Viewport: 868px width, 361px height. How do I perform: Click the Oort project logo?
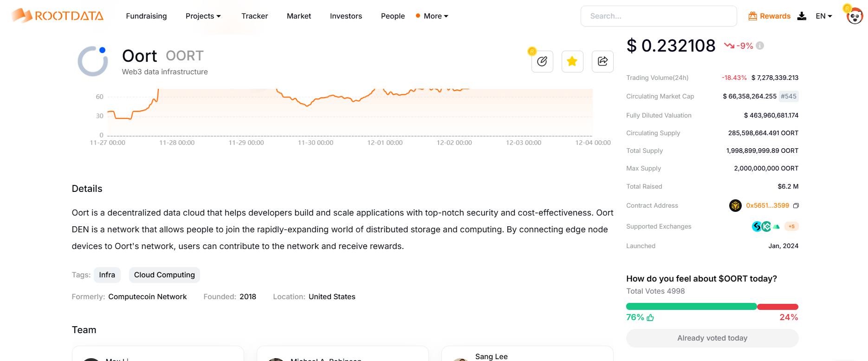pyautogui.click(x=93, y=61)
